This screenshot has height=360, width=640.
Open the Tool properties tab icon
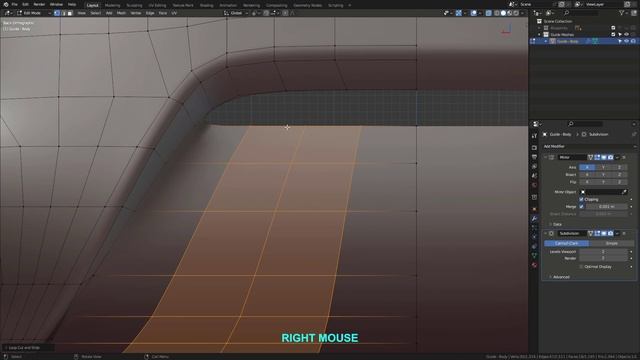(x=534, y=136)
